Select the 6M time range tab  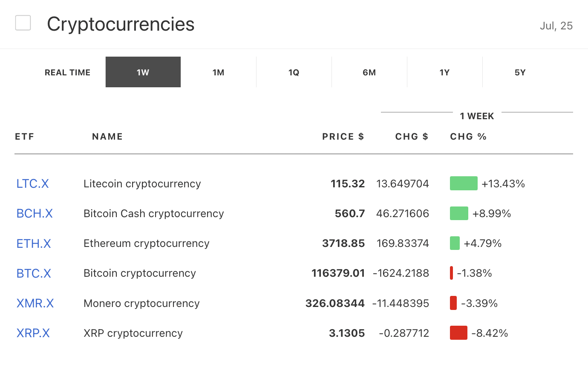[369, 72]
